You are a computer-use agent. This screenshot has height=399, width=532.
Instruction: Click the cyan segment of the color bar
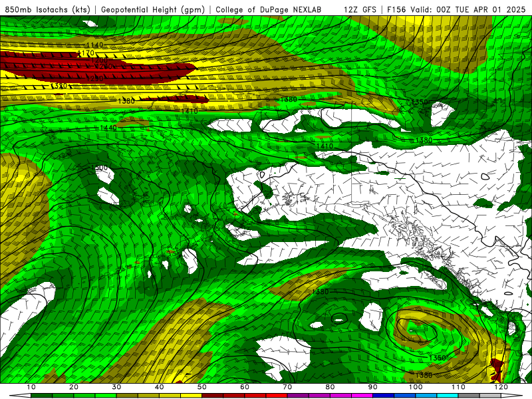pos(448,396)
